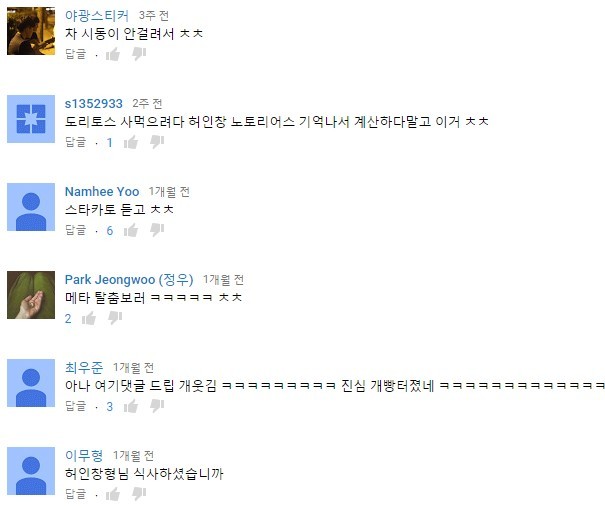Dislike Park Jeongwoo's comment

[115, 319]
